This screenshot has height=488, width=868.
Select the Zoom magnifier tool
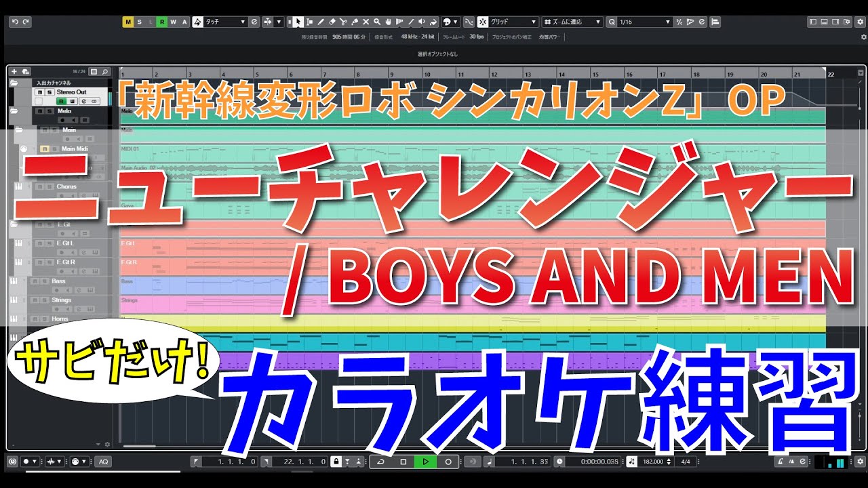click(x=378, y=22)
